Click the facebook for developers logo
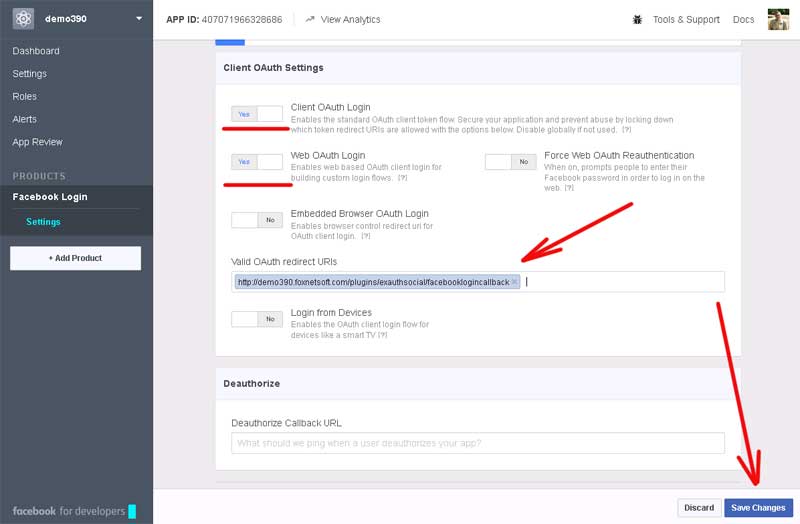The image size is (800, 524). (x=74, y=511)
